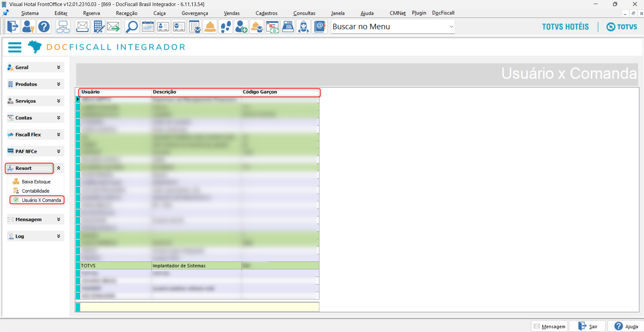Click the exit door toolbar icon
The width and height of the screenshot is (644, 332).
[x=13, y=27]
